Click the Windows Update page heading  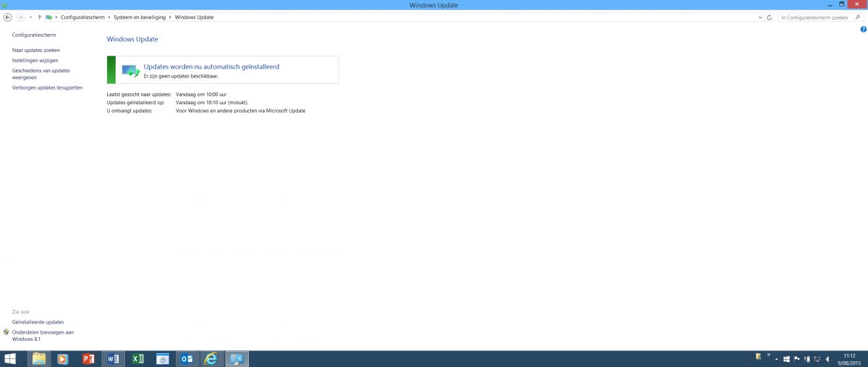point(132,39)
